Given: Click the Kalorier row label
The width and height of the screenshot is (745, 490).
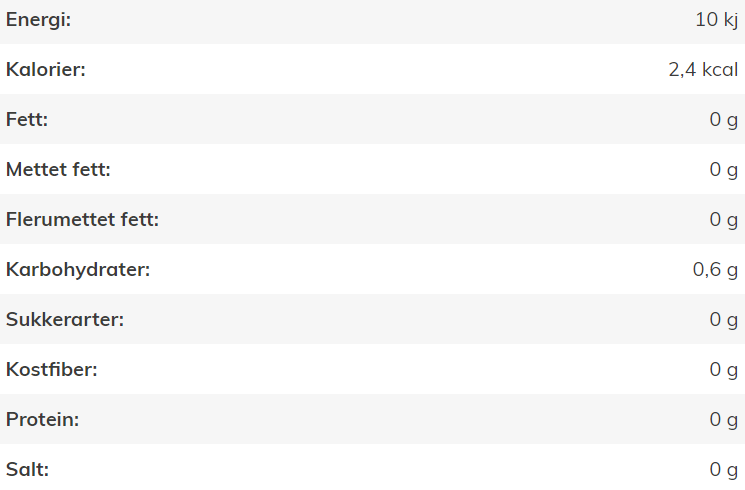Looking at the screenshot, I should [46, 69].
